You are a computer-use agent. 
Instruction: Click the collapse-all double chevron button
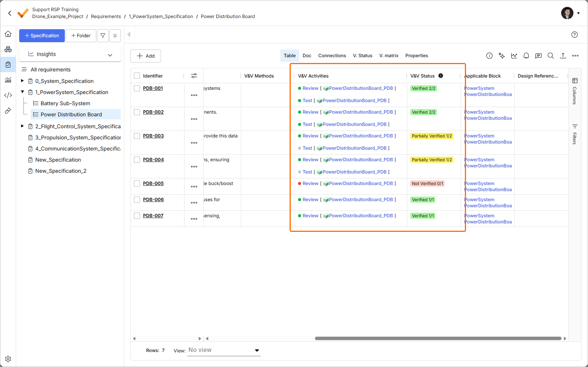[x=115, y=36]
